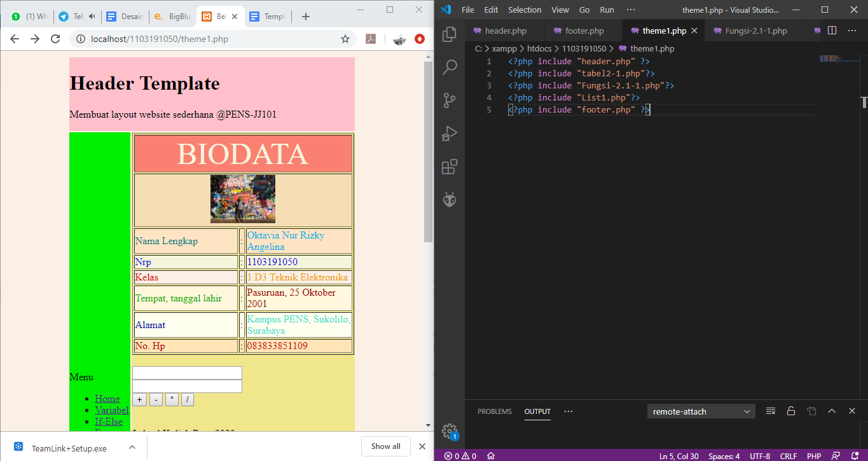Open the notifications bell in VS Code

click(x=853, y=456)
